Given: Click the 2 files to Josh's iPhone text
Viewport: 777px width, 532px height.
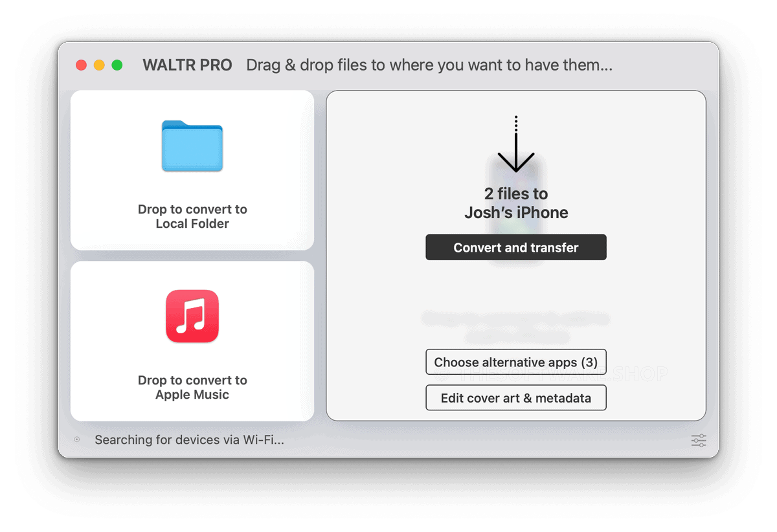Looking at the screenshot, I should [x=516, y=203].
